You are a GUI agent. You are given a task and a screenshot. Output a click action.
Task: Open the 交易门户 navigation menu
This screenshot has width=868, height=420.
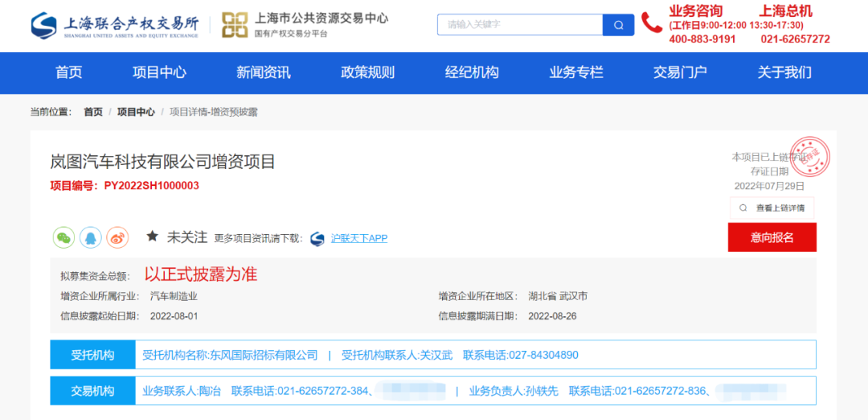tap(681, 72)
